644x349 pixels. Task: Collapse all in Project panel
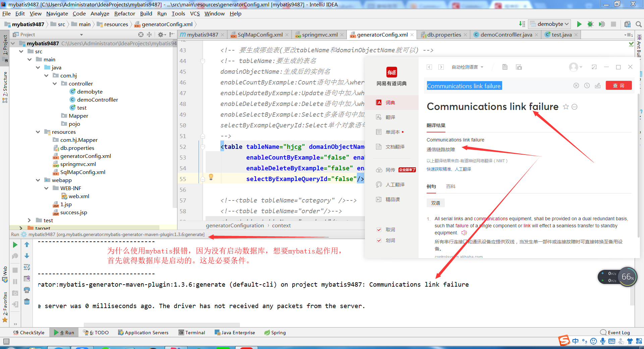tap(149, 35)
